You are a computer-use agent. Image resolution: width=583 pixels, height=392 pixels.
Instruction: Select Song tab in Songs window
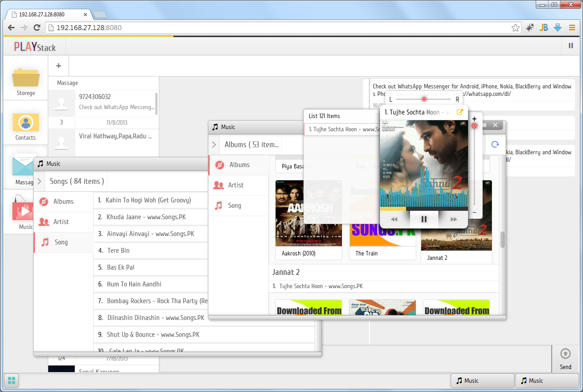click(x=64, y=242)
